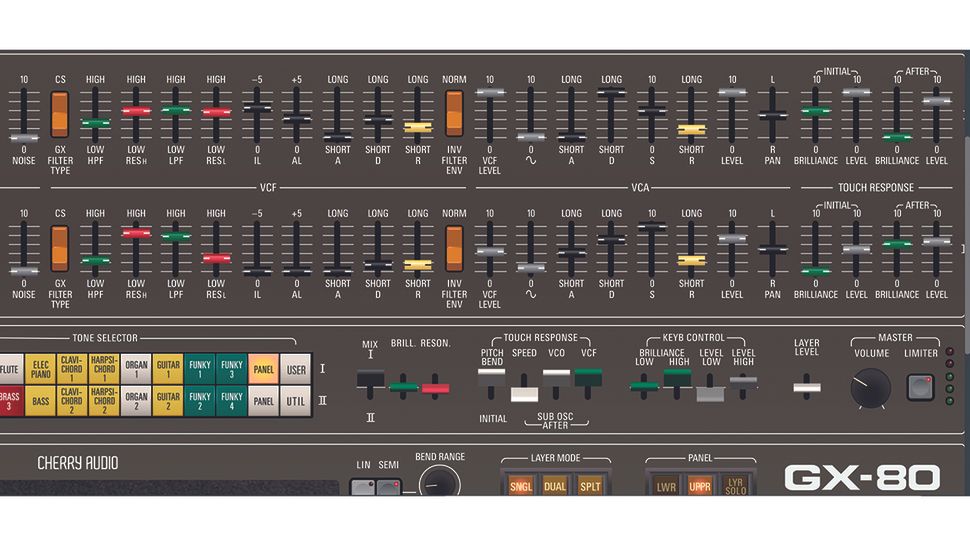Click the top-row NOISE slider handle
This screenshot has height=546, width=970.
[24, 138]
